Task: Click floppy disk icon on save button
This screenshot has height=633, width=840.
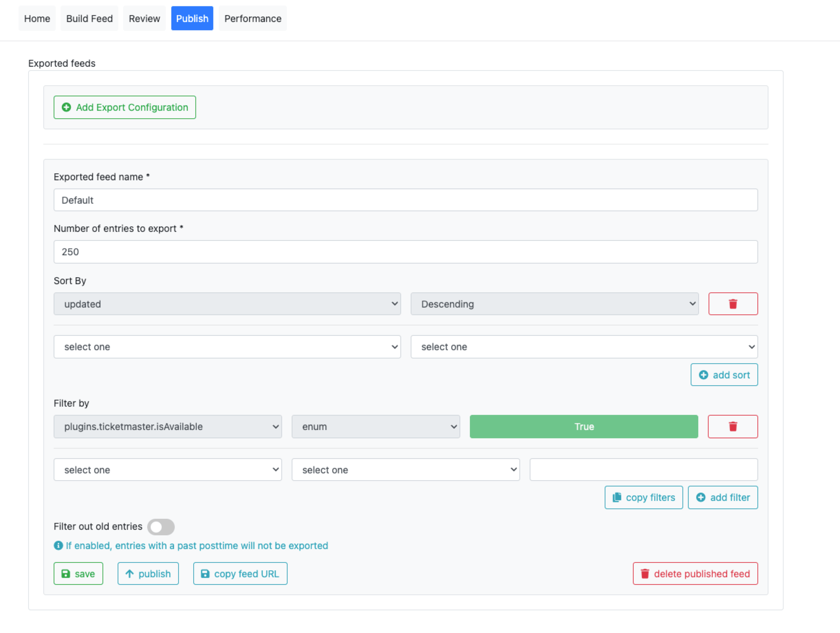Action: [x=66, y=573]
